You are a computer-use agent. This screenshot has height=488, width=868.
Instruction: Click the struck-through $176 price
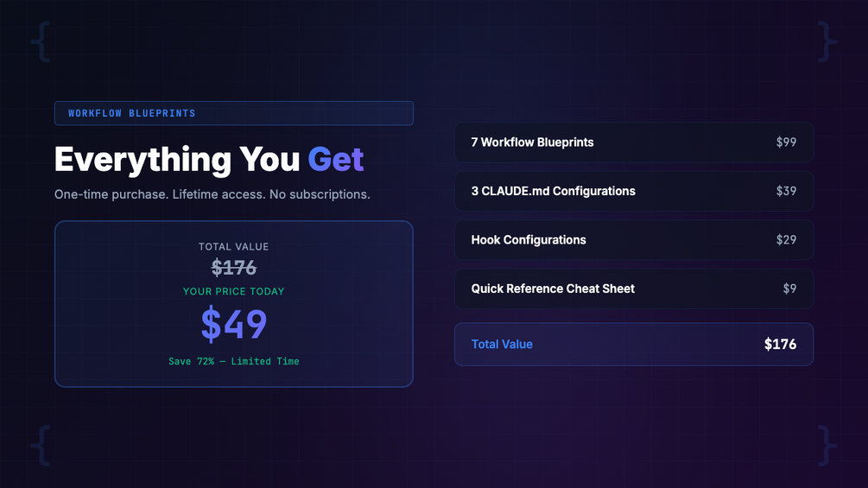point(234,268)
